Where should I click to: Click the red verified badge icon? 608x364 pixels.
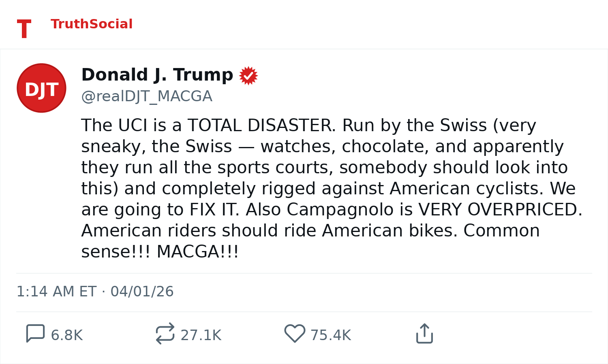[x=248, y=76]
